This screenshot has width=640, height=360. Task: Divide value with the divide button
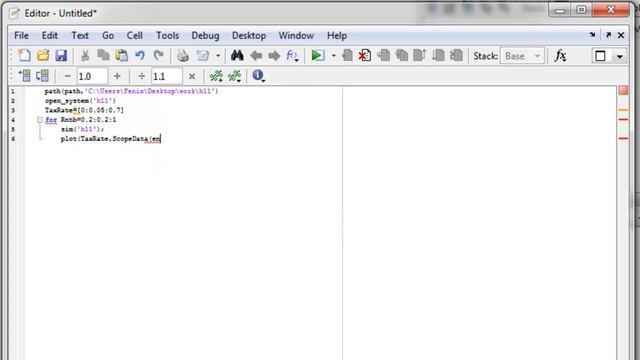point(142,76)
